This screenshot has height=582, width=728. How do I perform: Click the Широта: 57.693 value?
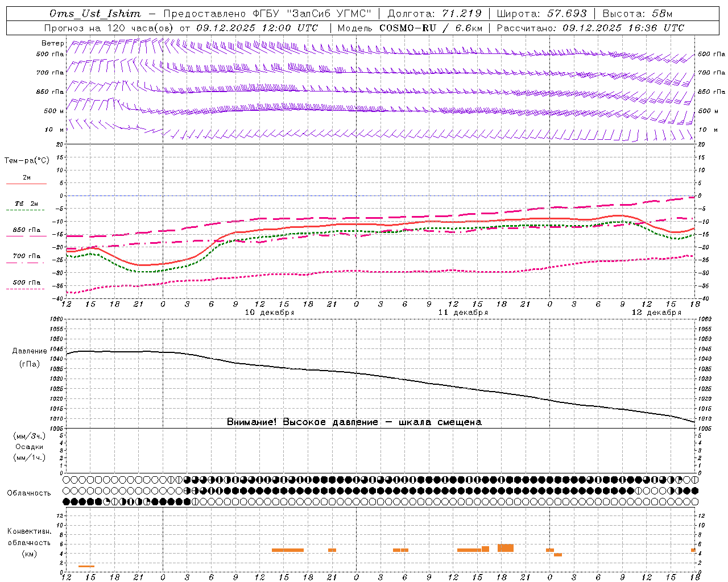point(541,14)
